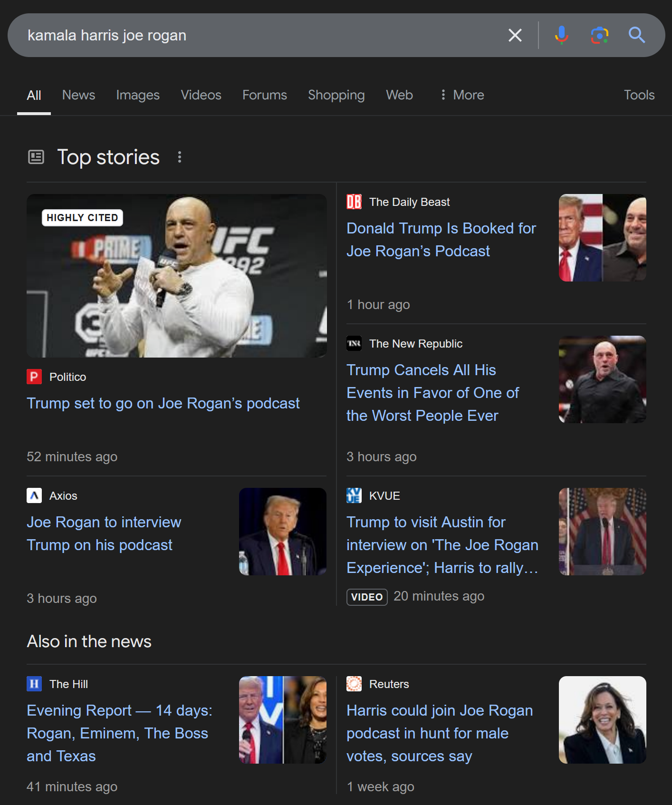This screenshot has height=805, width=672.
Task: Select the Forums tab
Action: 265,95
